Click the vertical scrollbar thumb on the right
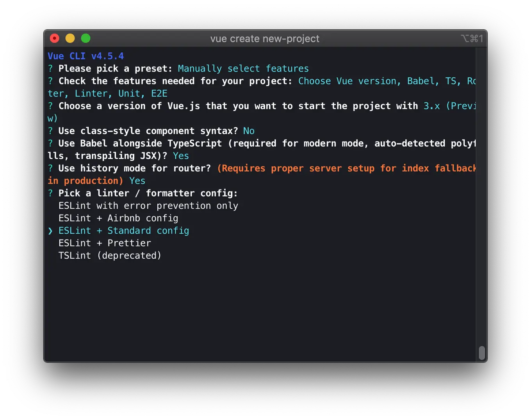This screenshot has width=531, height=420. [482, 353]
